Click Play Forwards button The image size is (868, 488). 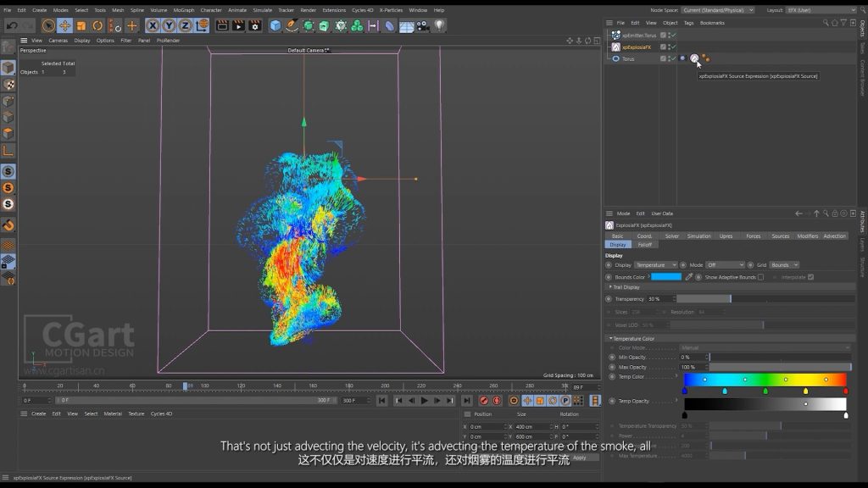tap(424, 400)
